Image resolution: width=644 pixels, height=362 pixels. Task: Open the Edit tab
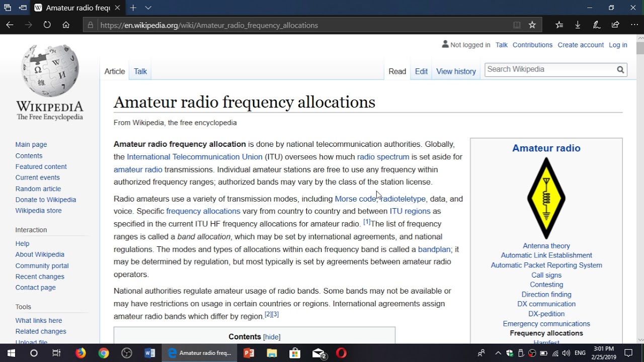click(421, 71)
